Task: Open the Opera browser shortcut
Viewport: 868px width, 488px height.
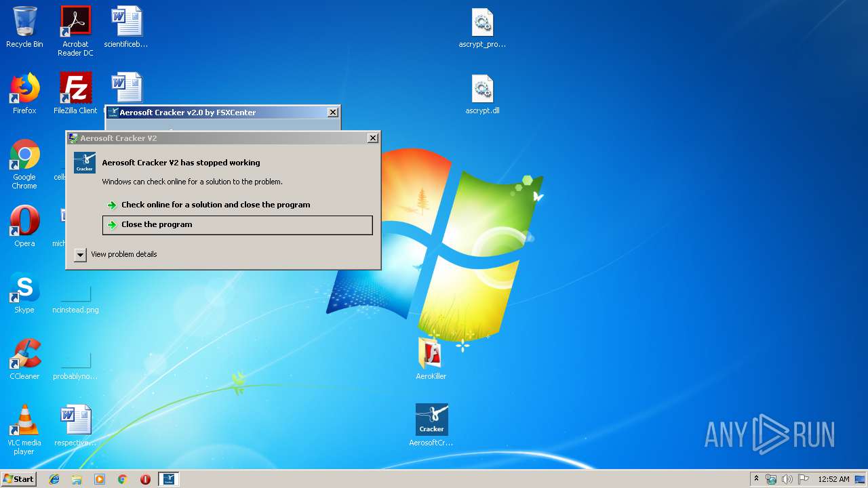Action: pyautogui.click(x=24, y=226)
